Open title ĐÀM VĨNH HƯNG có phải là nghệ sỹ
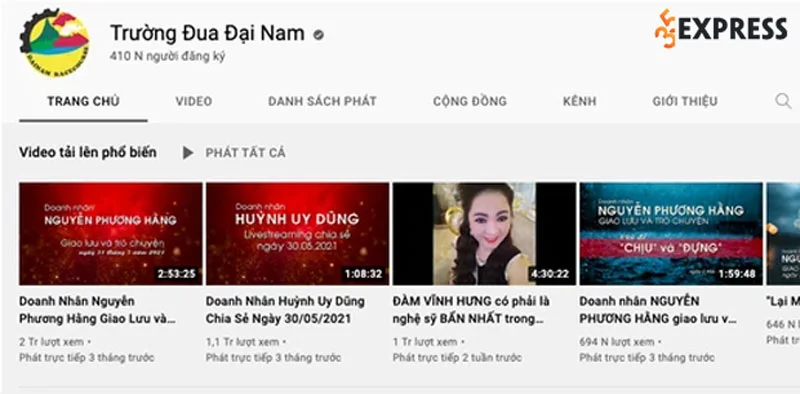The image size is (800, 394). [471, 310]
